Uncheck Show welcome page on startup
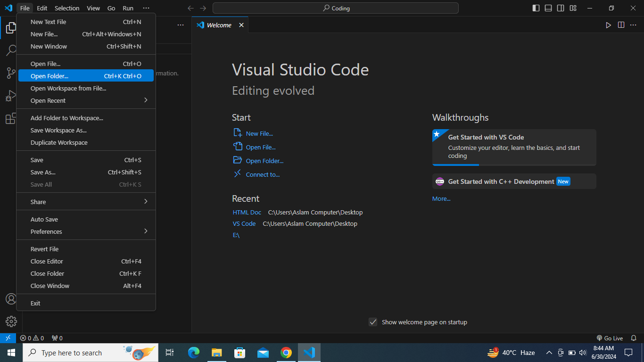 coord(373,322)
